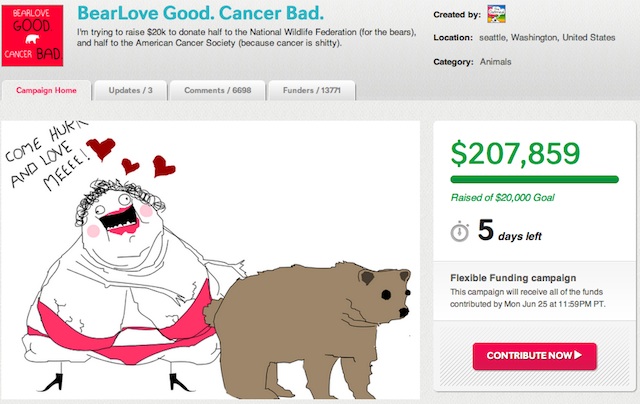Click the $207,859 raised amount
This screenshot has width=640, height=404.
tap(515, 153)
